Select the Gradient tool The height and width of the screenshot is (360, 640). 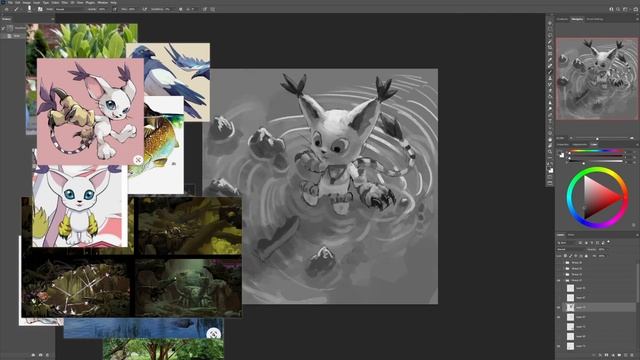coord(550,96)
